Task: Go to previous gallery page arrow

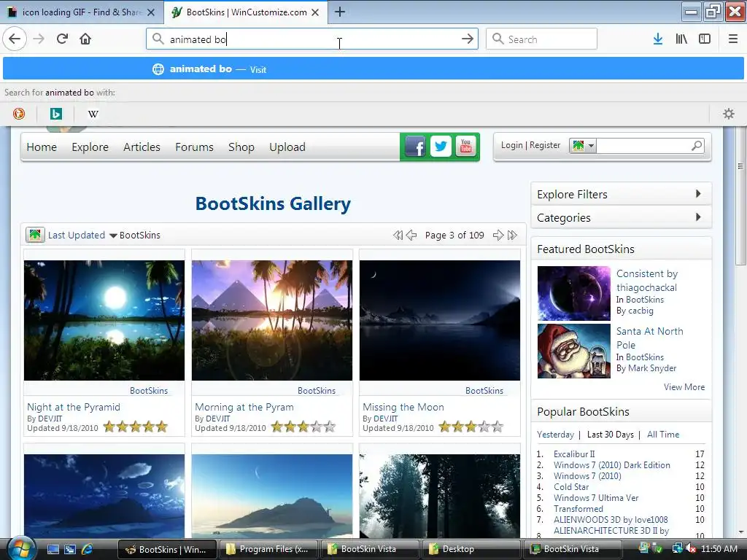Action: click(411, 236)
